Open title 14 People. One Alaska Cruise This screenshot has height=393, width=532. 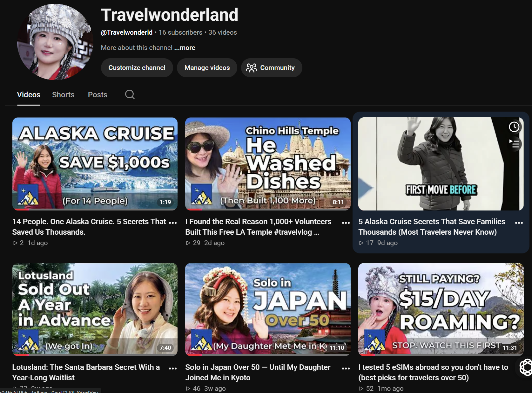coord(89,227)
